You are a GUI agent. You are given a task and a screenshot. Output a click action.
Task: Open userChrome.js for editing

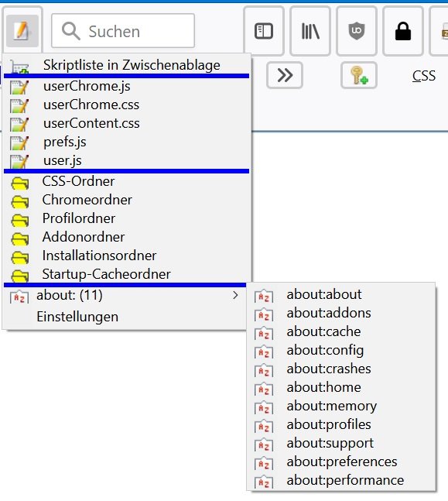pos(126,86)
